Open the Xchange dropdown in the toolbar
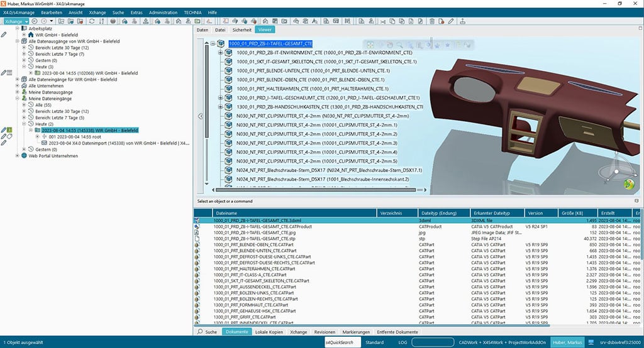The image size is (644, 348). pyautogui.click(x=16, y=21)
